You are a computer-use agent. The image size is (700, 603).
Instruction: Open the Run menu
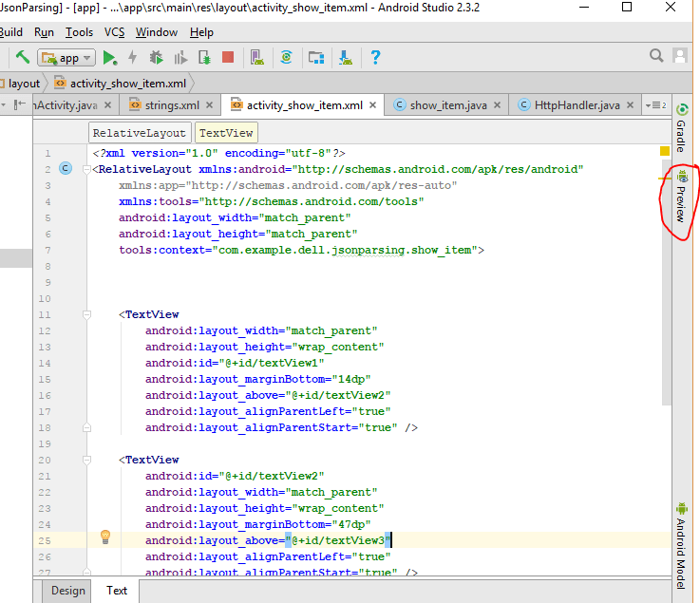[44, 32]
